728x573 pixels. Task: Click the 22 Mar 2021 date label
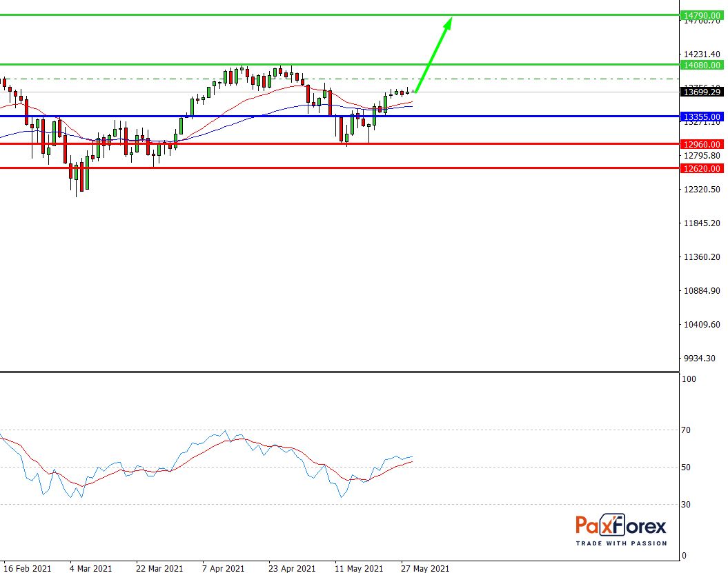coord(159,568)
